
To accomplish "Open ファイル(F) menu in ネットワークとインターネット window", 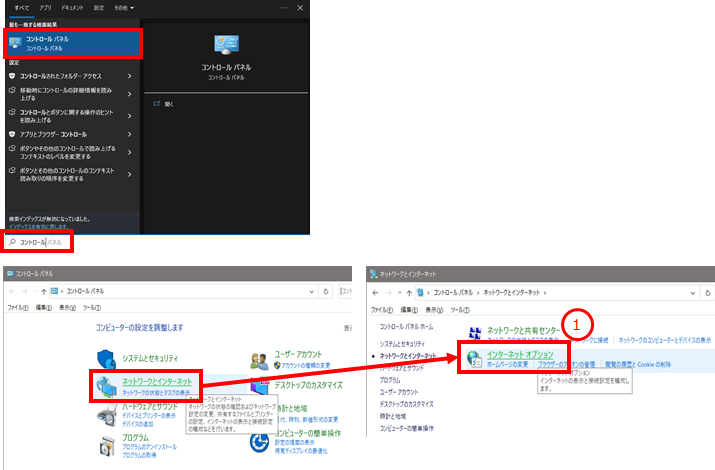I will pos(382,310).
